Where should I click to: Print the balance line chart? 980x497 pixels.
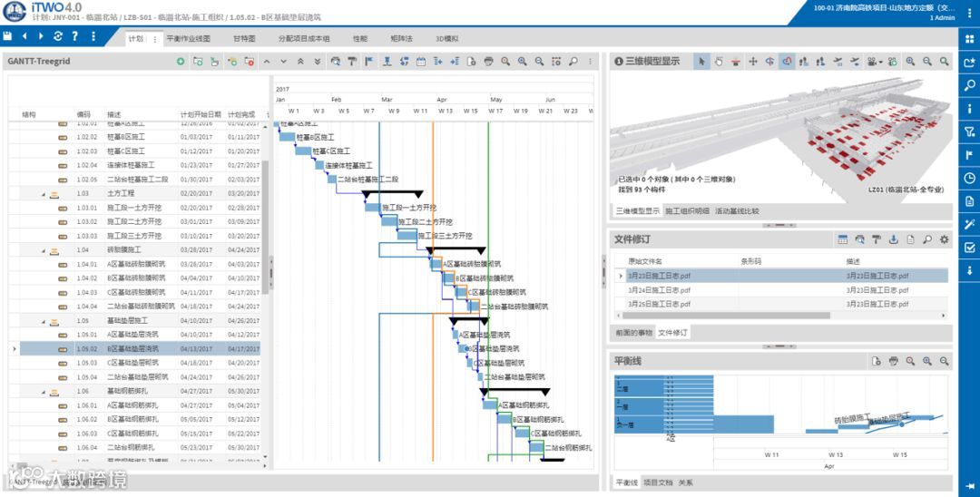click(893, 361)
